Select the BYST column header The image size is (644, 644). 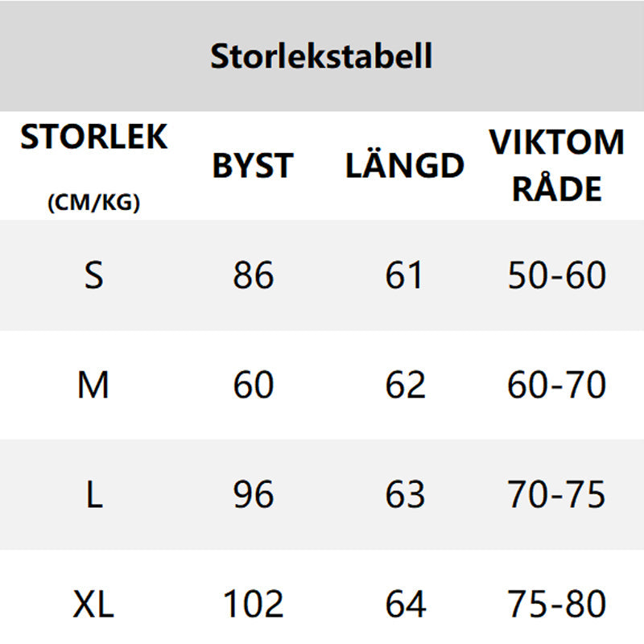(x=253, y=166)
